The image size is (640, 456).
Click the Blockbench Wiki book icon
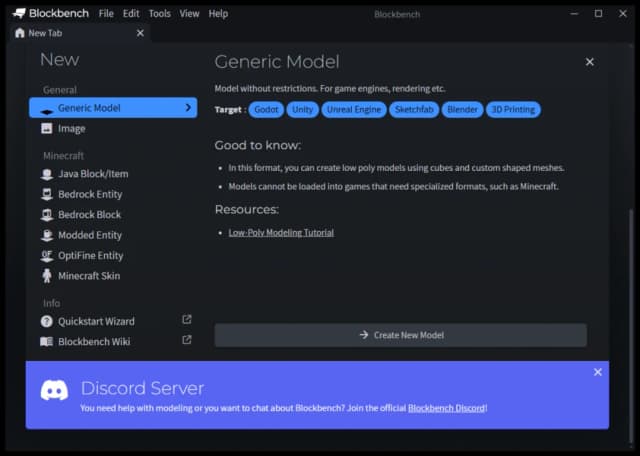coord(47,342)
